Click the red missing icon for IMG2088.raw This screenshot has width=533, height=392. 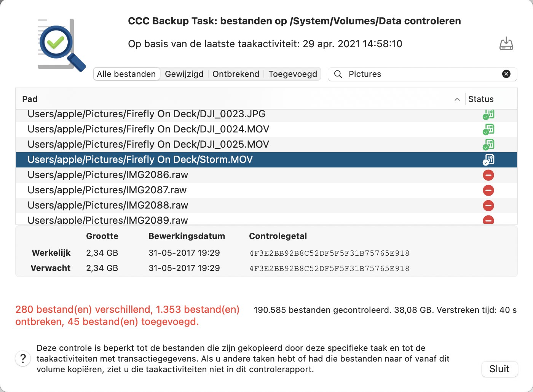click(x=488, y=206)
